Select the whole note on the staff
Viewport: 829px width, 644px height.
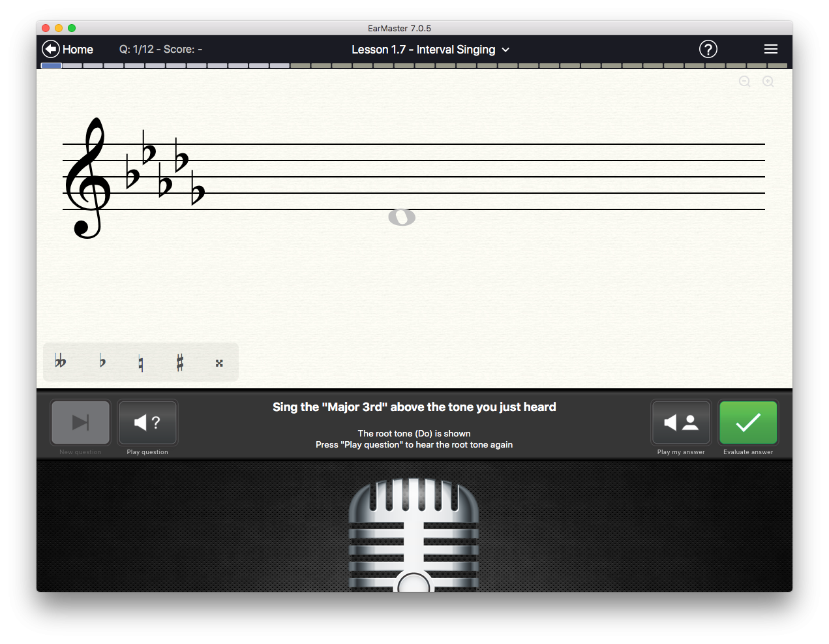pos(402,217)
